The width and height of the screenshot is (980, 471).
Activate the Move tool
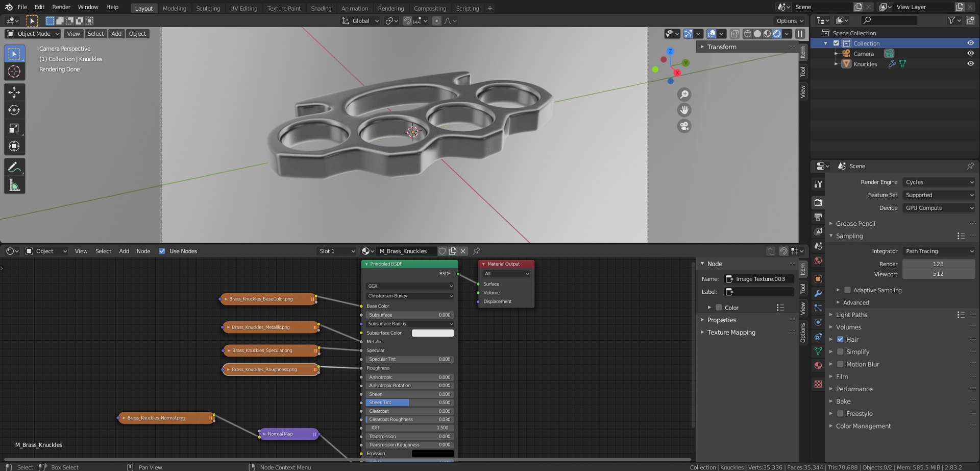[x=14, y=92]
